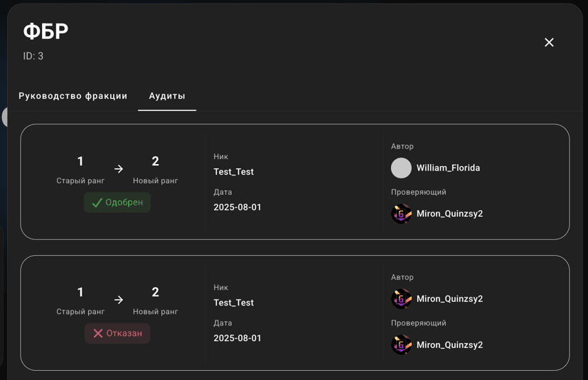Select nickname Test_Test in the rejected audit

tap(233, 303)
